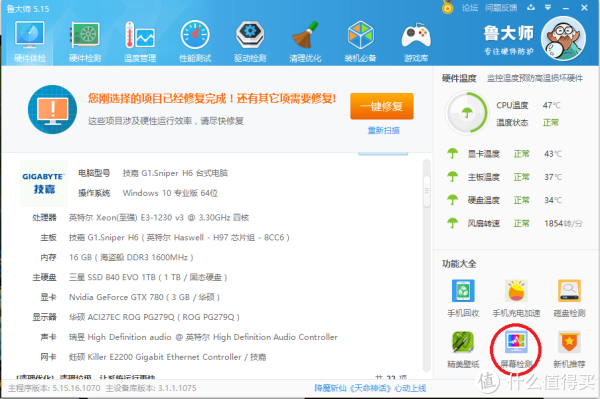Click the skin/download icon in title bar
This screenshot has height=399, width=600.
click(x=531, y=7)
